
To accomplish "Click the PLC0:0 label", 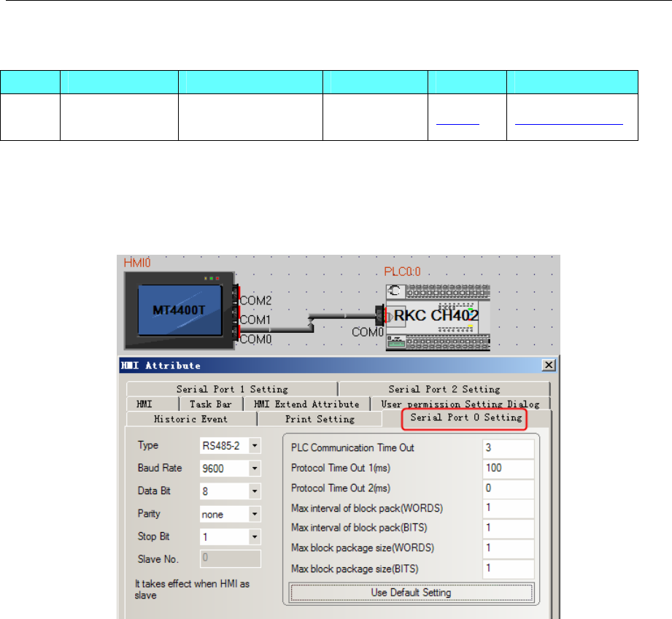I will click(x=402, y=272).
